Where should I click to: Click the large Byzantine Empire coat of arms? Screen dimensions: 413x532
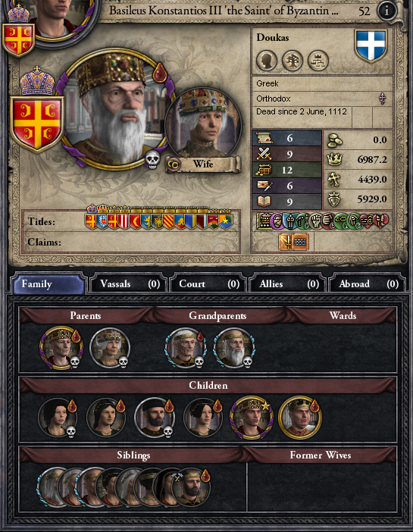pyautogui.click(x=37, y=124)
